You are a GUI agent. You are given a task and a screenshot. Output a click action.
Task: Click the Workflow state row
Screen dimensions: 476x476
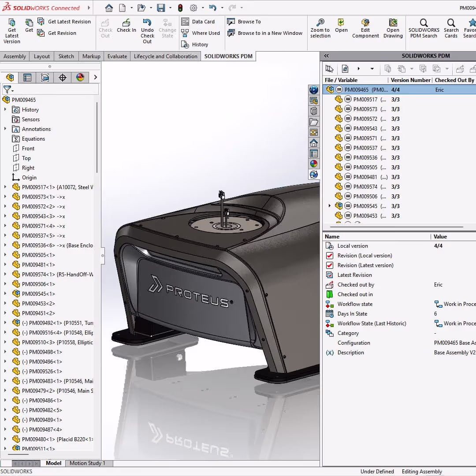click(399, 304)
